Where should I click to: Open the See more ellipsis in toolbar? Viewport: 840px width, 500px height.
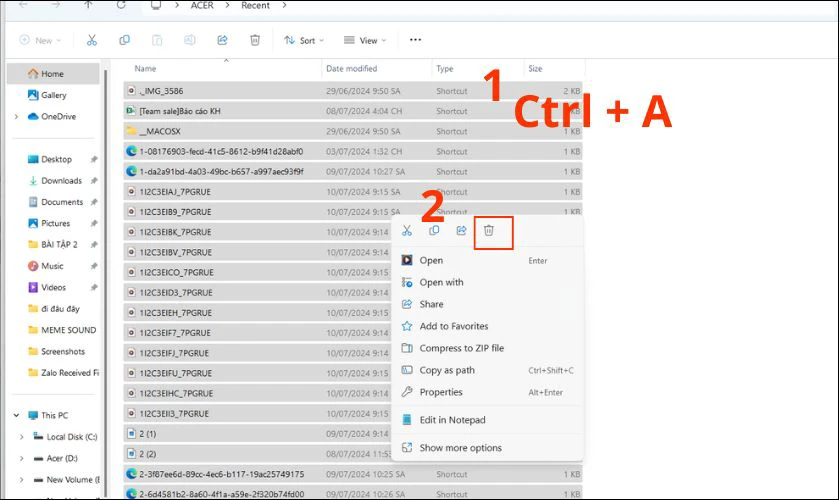coord(415,40)
